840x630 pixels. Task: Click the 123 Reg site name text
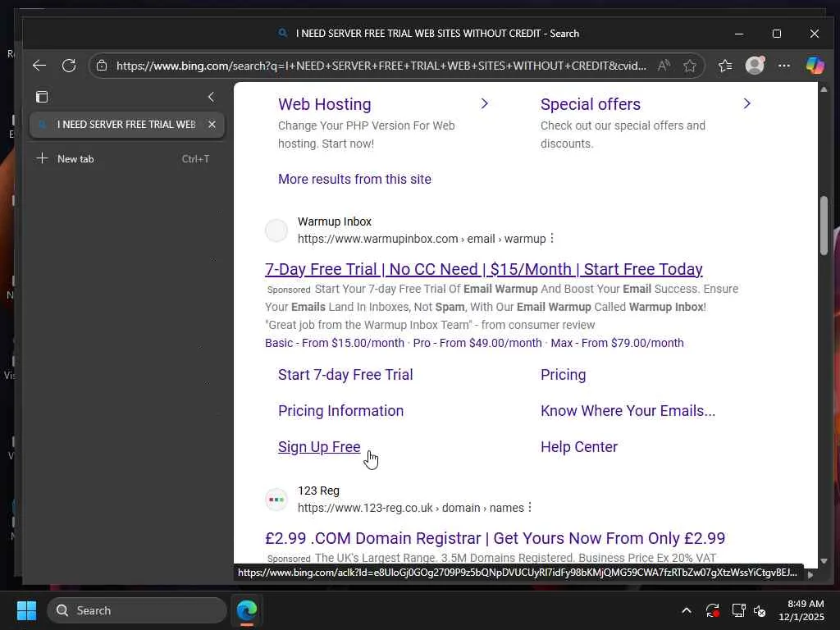pos(319,491)
